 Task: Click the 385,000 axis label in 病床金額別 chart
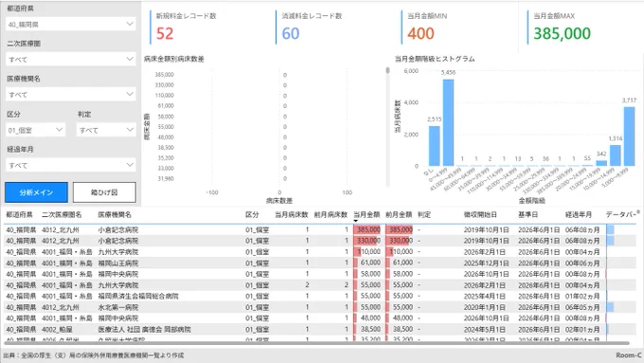click(164, 75)
